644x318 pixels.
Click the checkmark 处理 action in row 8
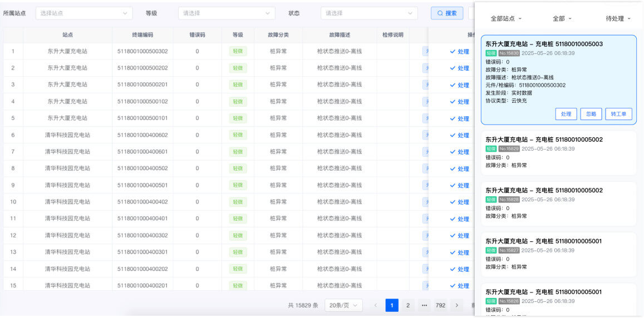pos(459,169)
